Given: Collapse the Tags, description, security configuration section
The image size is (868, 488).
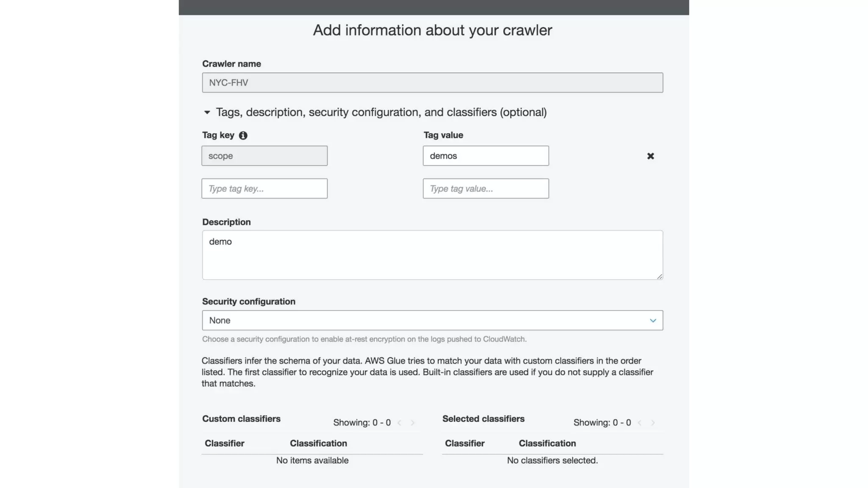Looking at the screenshot, I should pos(207,112).
